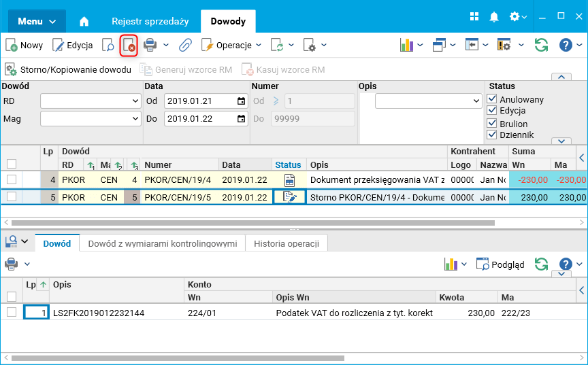Click the help icon in the lower panel
The width and height of the screenshot is (588, 365).
566,264
